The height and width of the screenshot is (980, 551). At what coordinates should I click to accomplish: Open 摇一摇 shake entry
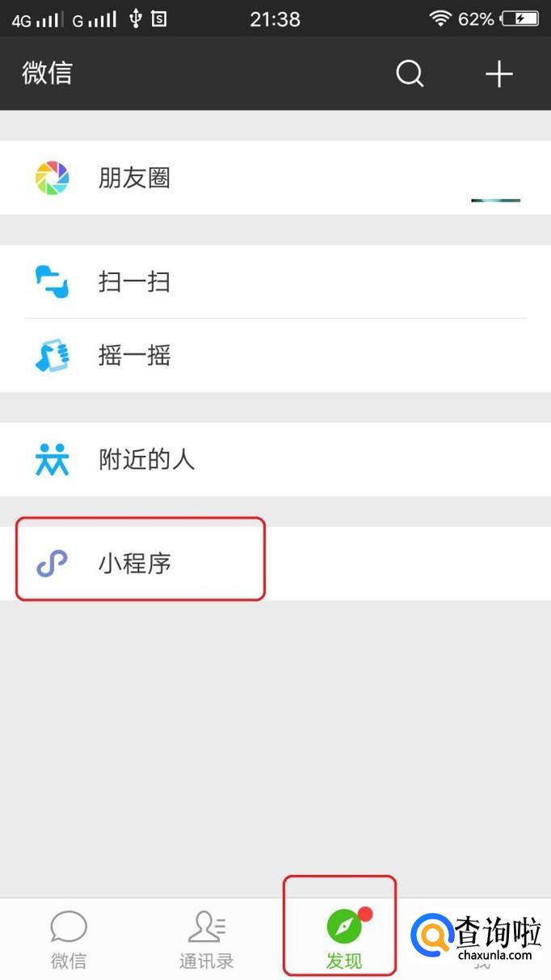tap(275, 355)
